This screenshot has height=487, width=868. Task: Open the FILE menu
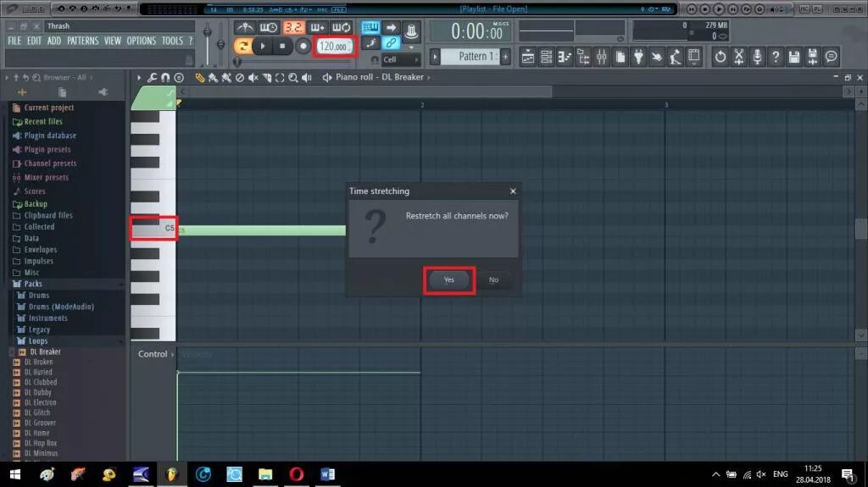[14, 41]
